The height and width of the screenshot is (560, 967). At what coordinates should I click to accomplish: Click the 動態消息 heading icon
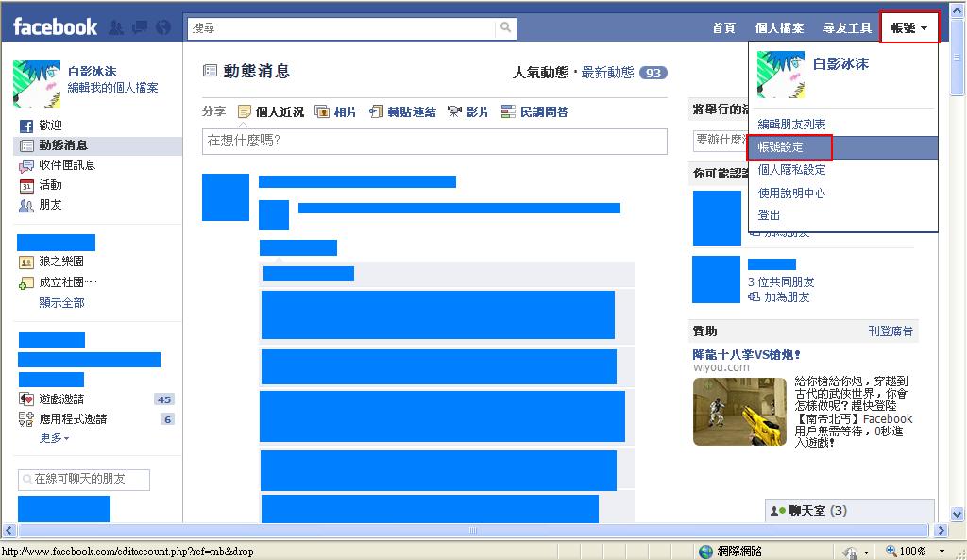click(x=210, y=71)
